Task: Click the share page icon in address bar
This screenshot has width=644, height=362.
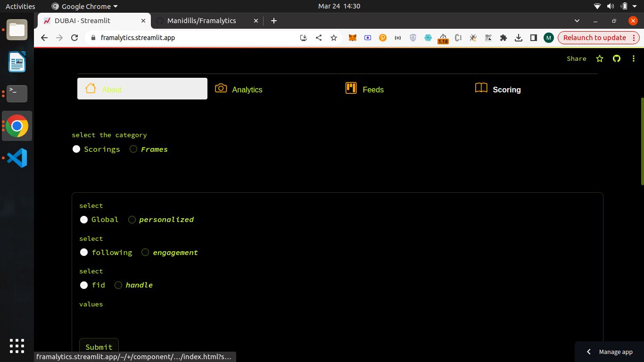Action: tap(319, 38)
